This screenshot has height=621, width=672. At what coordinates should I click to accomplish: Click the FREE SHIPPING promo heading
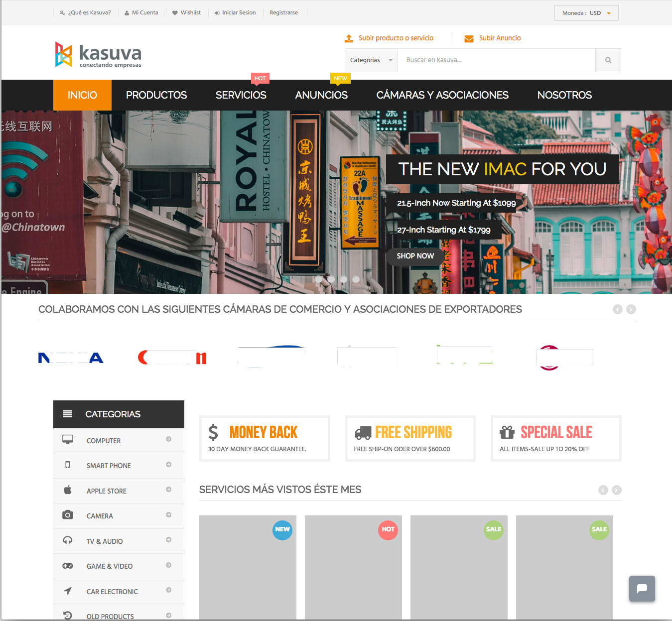[413, 432]
